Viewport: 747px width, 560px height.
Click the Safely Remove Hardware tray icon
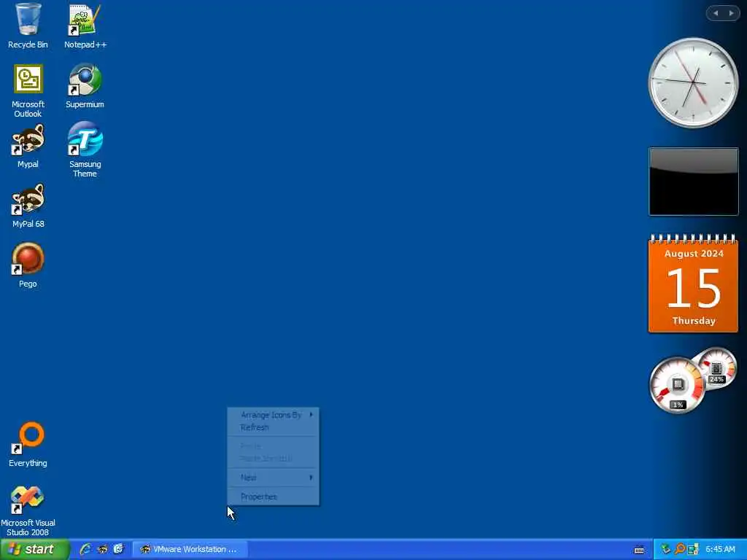coord(665,549)
